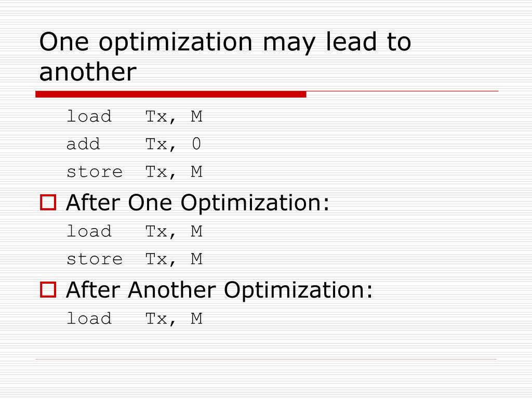Click the thick red bar under the title
This screenshot has width=532, height=399.
click(171, 95)
